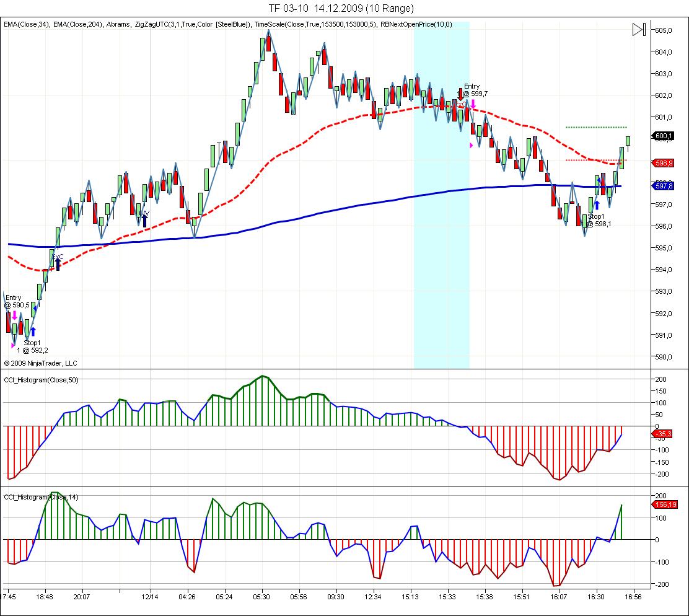Click the red -35,3 CCI value marker

pyautogui.click(x=663, y=434)
